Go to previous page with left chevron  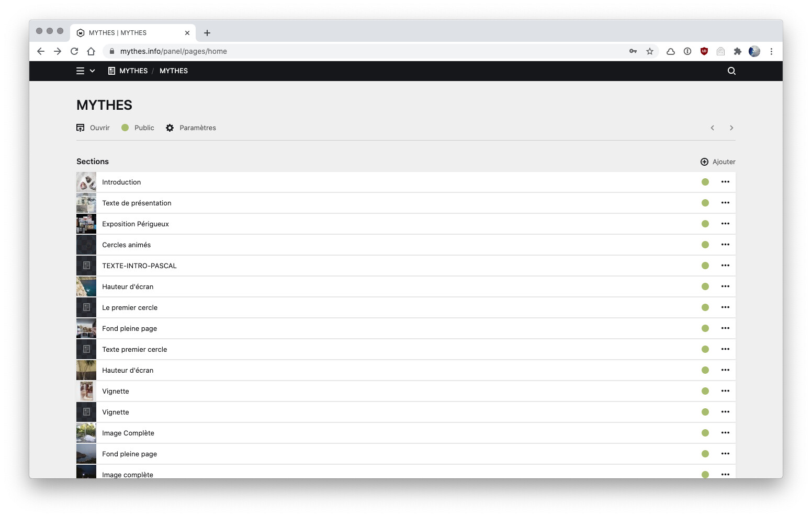click(x=712, y=128)
